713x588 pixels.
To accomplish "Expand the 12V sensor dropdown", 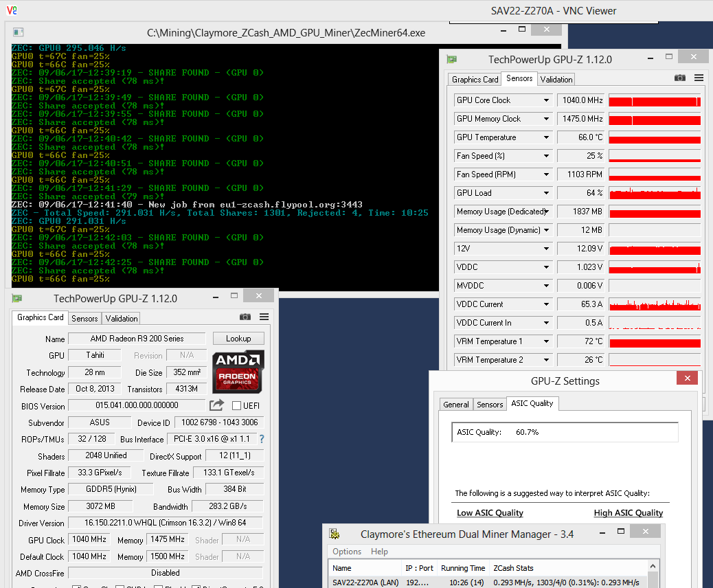I will (546, 249).
